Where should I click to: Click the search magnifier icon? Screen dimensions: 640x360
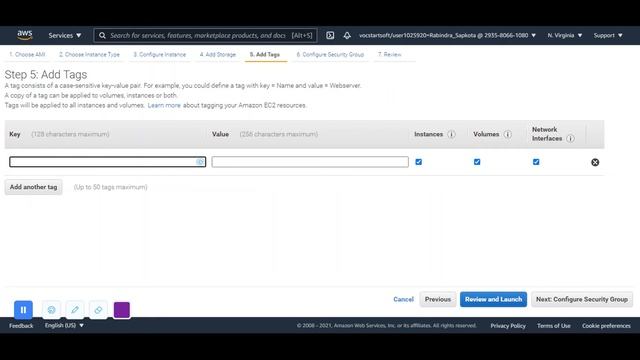102,36
